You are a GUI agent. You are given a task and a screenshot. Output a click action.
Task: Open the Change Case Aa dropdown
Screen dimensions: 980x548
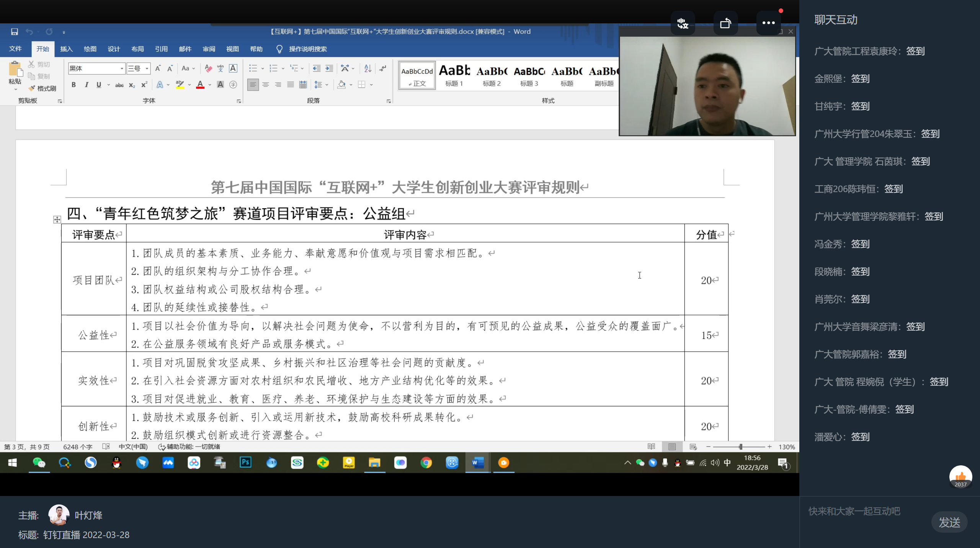click(x=188, y=68)
